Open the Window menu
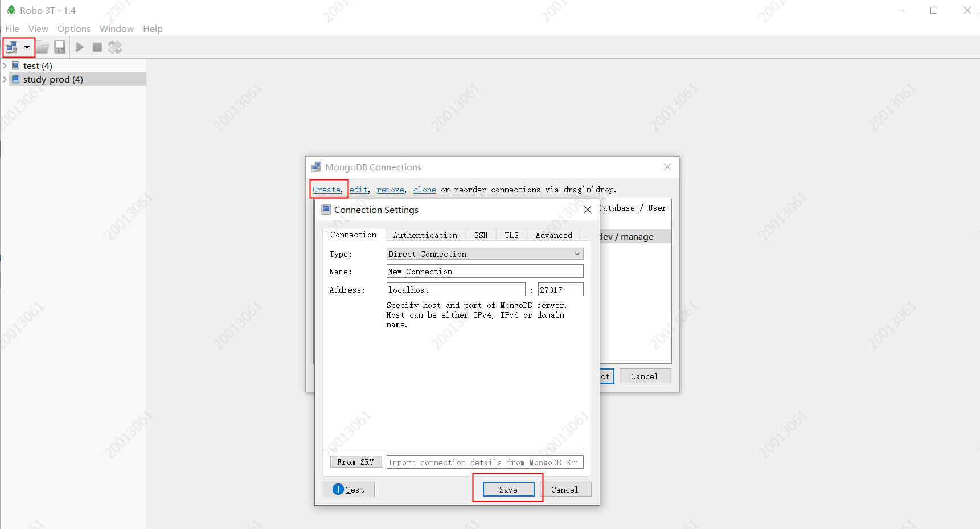This screenshot has height=529, width=980. (x=117, y=28)
